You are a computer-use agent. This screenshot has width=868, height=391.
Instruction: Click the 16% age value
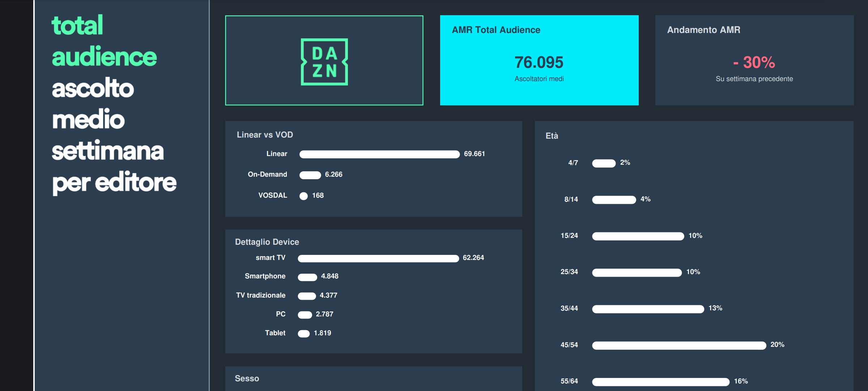click(741, 381)
